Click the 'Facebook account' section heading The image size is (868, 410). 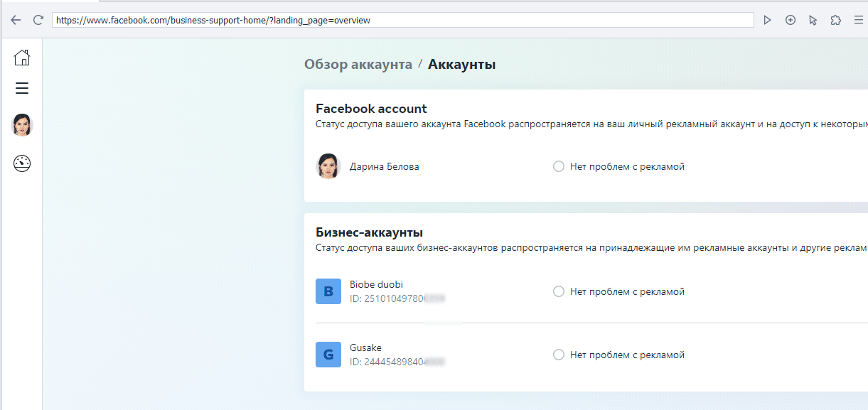click(371, 109)
